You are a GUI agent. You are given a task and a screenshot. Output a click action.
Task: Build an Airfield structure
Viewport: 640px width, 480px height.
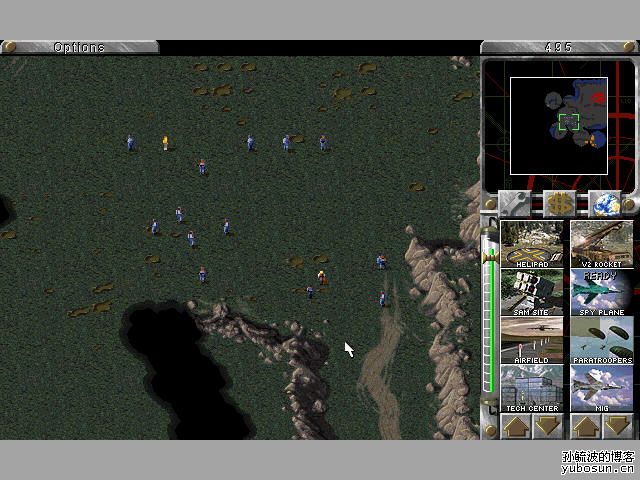[x=532, y=340]
